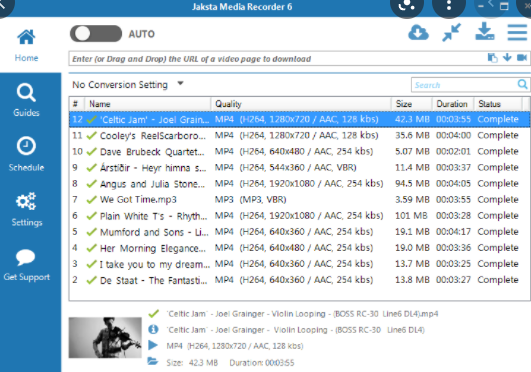
Task: Open the Guides search section
Action: click(x=26, y=100)
